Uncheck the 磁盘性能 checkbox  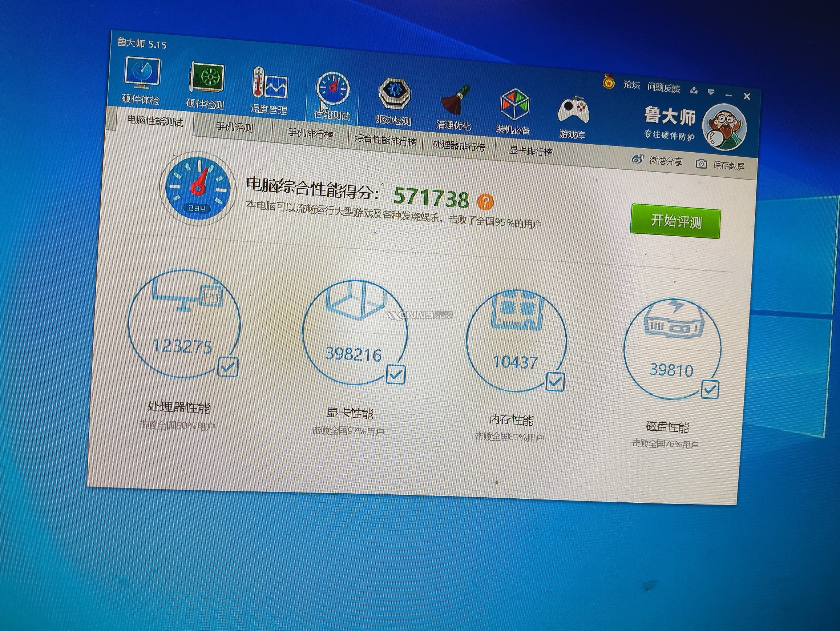710,389
